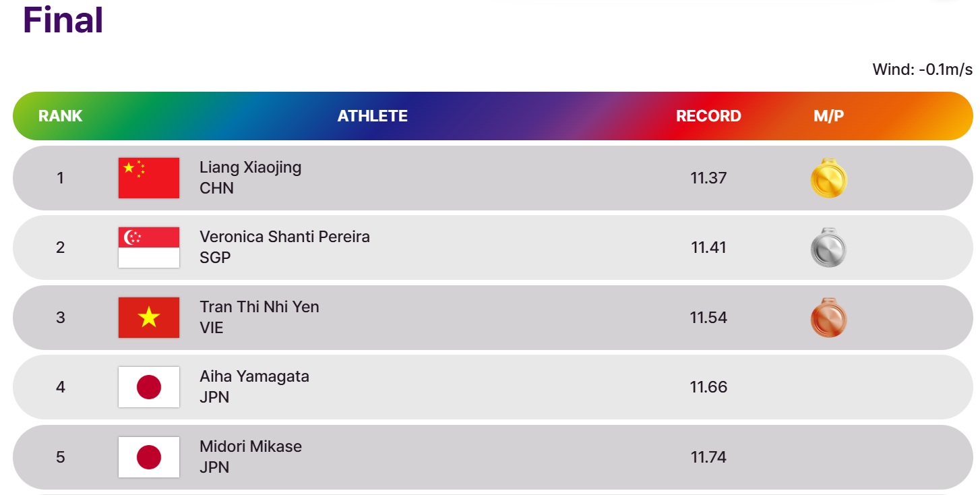This screenshot has width=980, height=495.
Task: Click the China flag icon
Action: click(x=149, y=178)
